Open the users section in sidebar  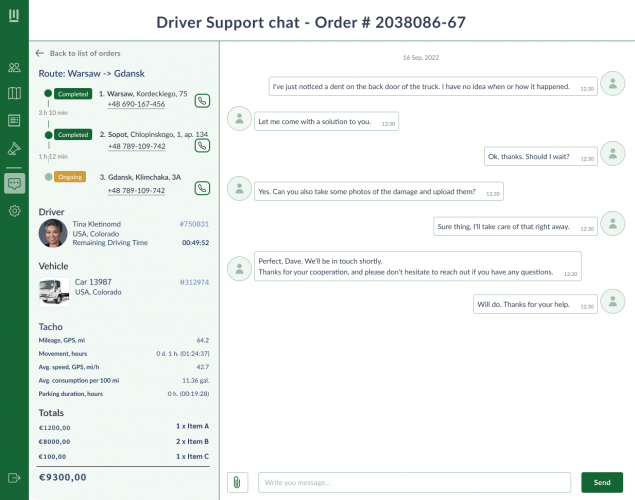pyautogui.click(x=14, y=67)
